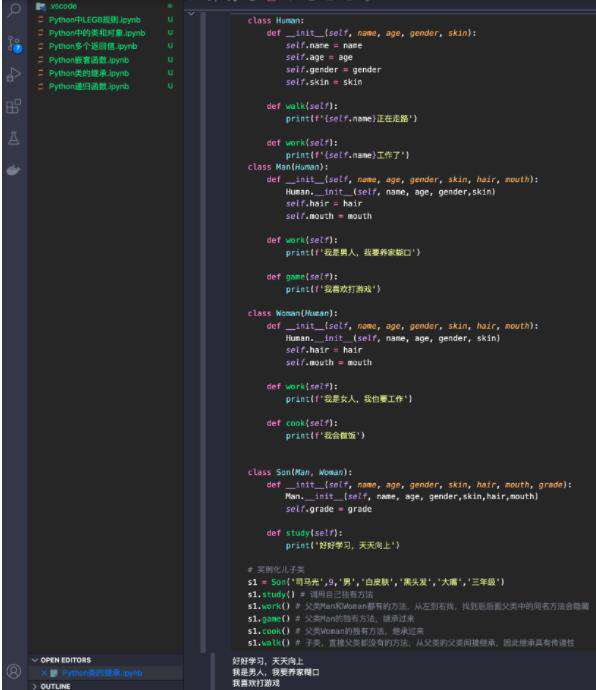Open the Docker view
This screenshot has height=690, width=596.
[x=14, y=170]
